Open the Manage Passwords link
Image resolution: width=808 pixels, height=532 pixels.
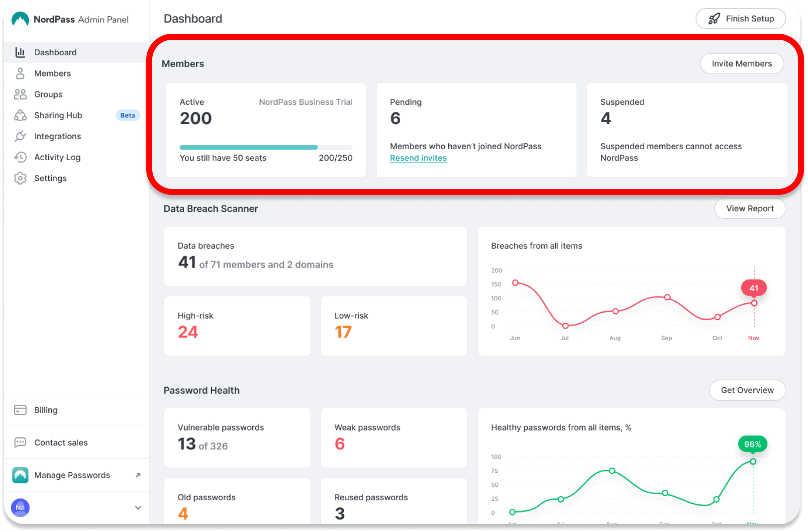tap(76, 475)
